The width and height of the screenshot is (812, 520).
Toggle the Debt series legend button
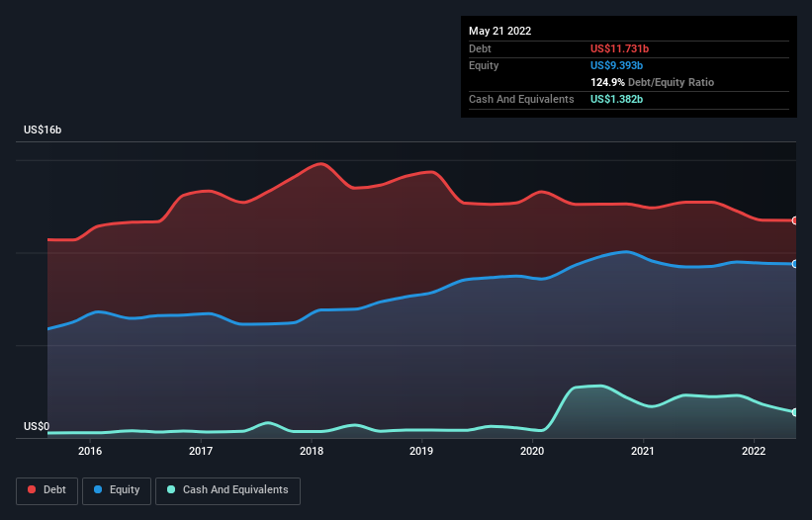point(46,490)
